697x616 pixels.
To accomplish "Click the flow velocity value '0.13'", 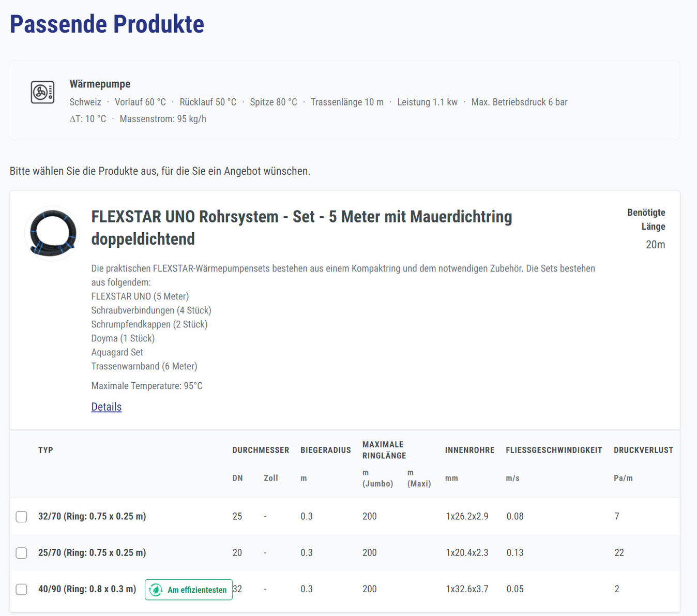I will (x=515, y=552).
